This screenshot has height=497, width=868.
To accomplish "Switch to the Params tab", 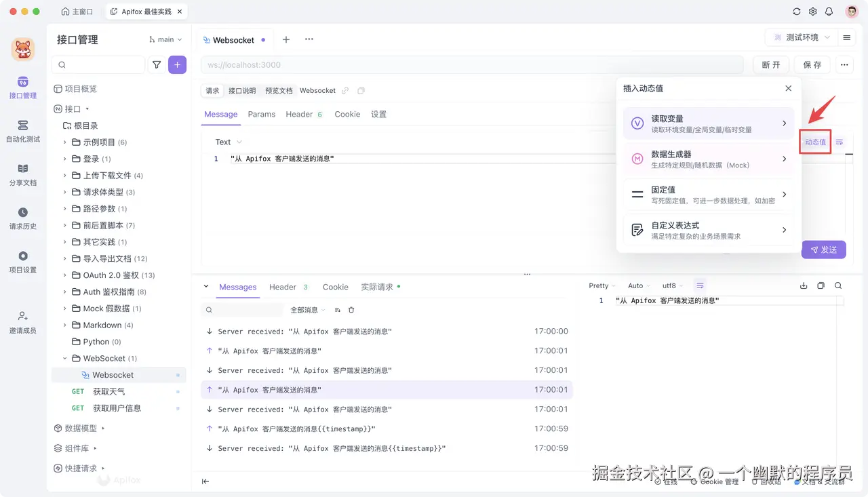I will click(x=262, y=114).
